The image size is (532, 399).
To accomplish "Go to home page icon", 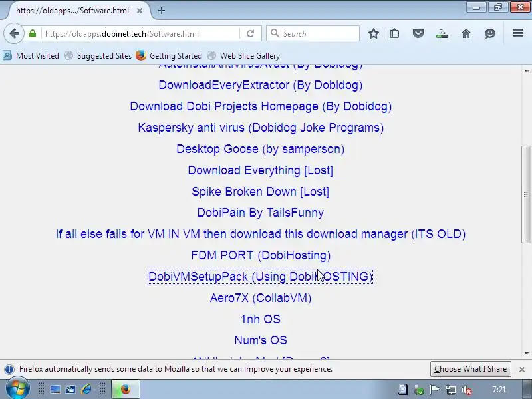I will coord(466,34).
